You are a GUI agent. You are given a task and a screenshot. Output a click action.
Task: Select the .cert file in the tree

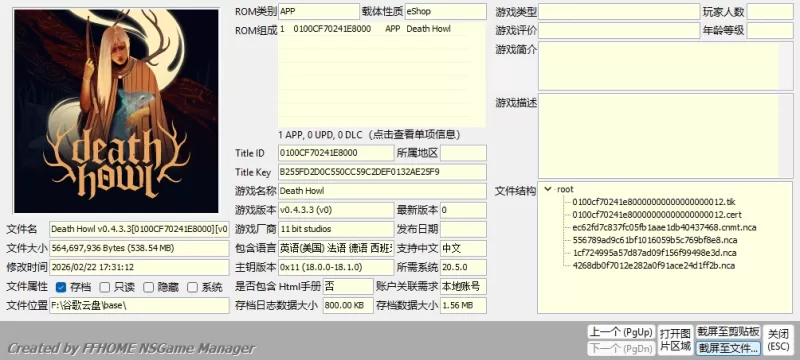(657, 215)
